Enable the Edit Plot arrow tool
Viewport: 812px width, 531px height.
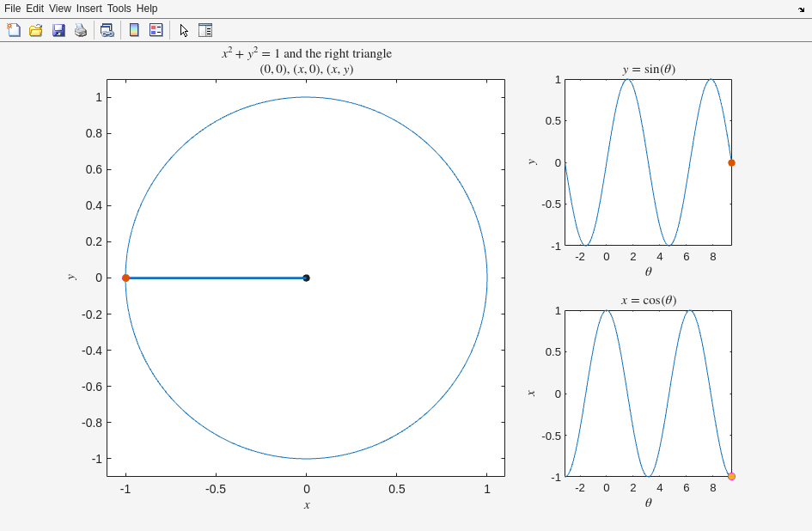coord(184,30)
